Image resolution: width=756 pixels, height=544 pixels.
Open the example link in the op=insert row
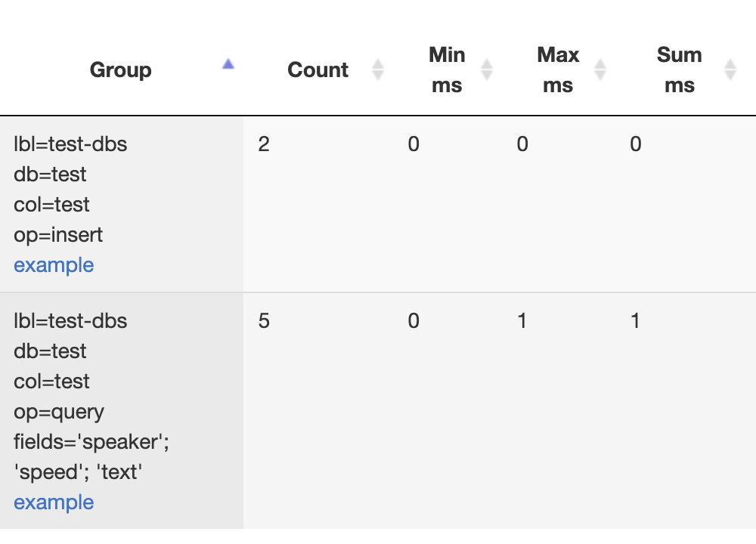[54, 265]
